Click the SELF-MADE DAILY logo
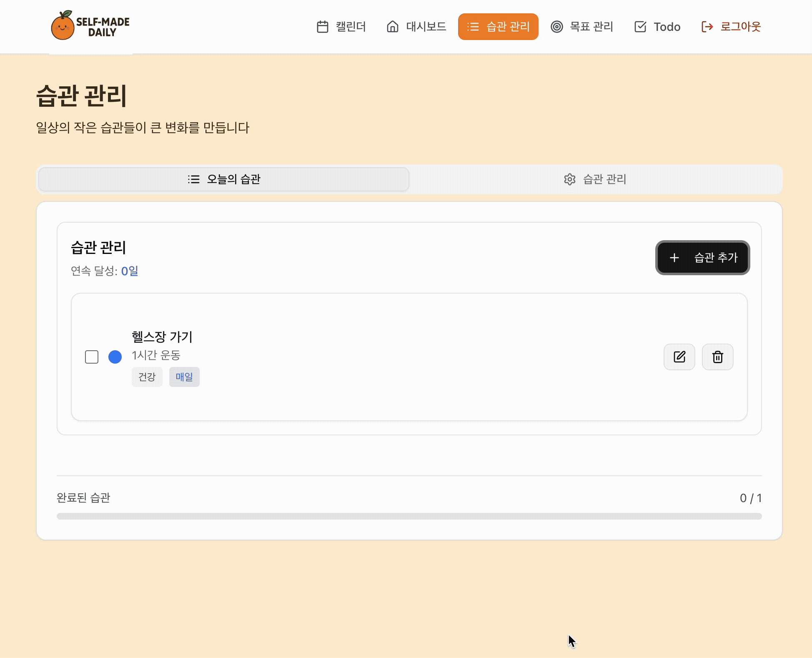The height and width of the screenshot is (658, 812). point(90,26)
